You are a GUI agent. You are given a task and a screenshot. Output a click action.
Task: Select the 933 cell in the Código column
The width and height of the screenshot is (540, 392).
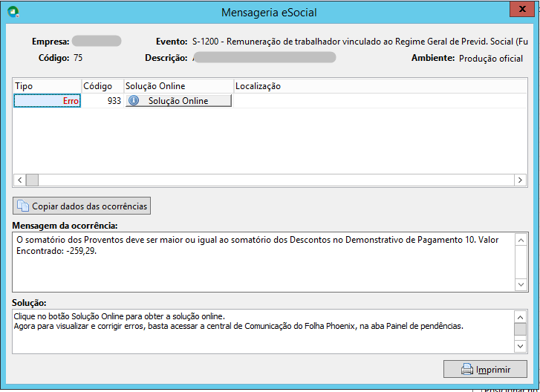point(103,100)
